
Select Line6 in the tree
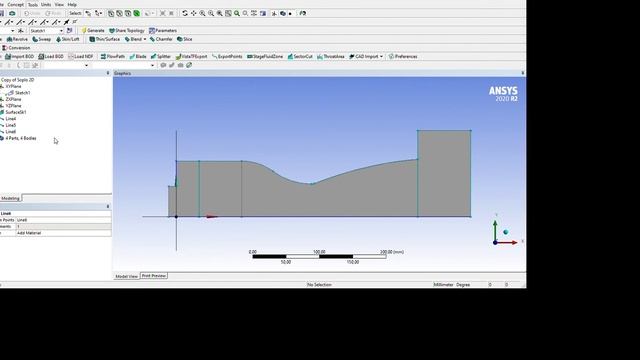point(11,132)
